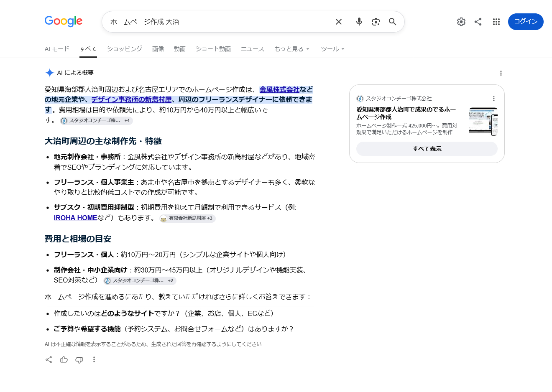Open quick settings gear icon
Screen dimensions: 552x392
click(x=461, y=22)
